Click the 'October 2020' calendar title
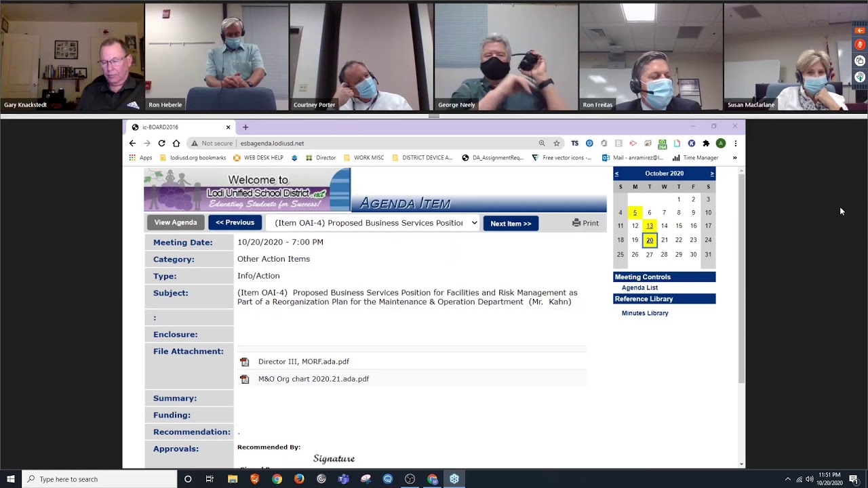 click(x=664, y=174)
